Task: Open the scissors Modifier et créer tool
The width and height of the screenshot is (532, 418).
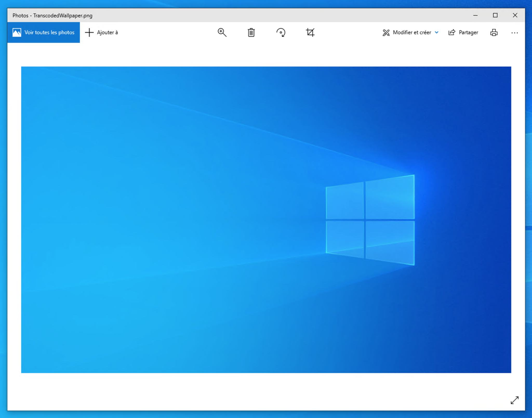Action: [386, 32]
